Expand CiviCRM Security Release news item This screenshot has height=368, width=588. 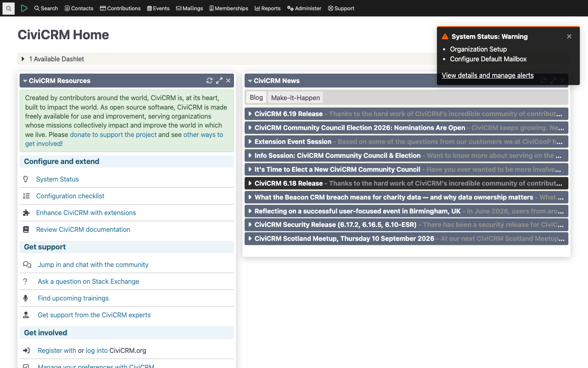click(406, 224)
